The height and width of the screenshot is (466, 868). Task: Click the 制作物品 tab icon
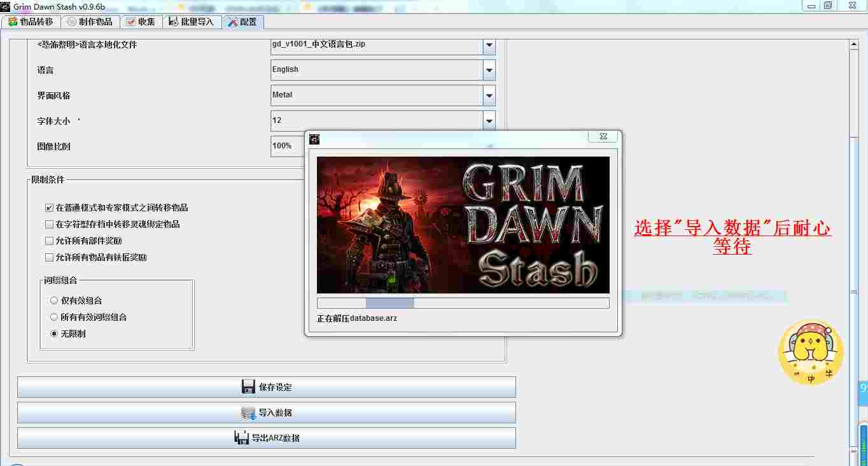tap(71, 22)
